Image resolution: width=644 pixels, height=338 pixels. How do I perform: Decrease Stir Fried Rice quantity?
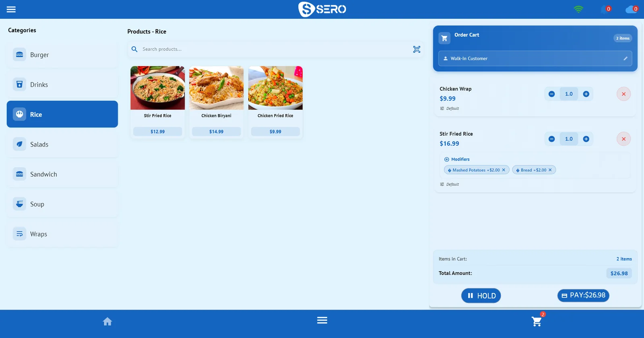pos(551,139)
